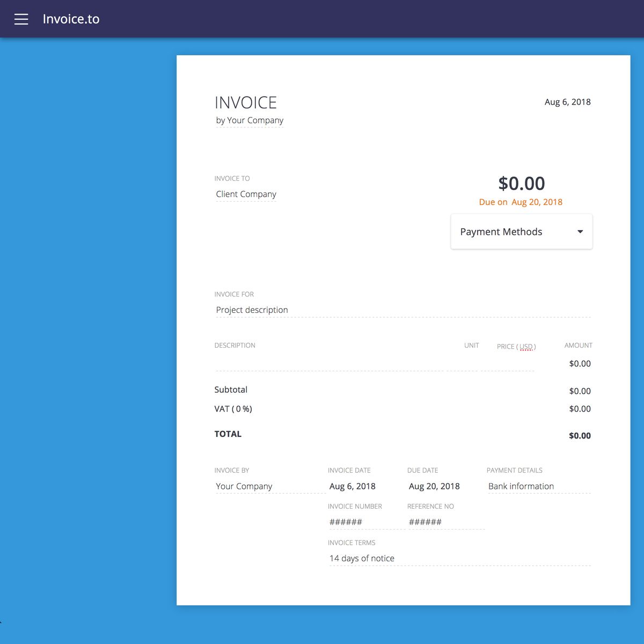The width and height of the screenshot is (644, 644).
Task: Click the $0.00 total amount
Action: [x=580, y=435]
